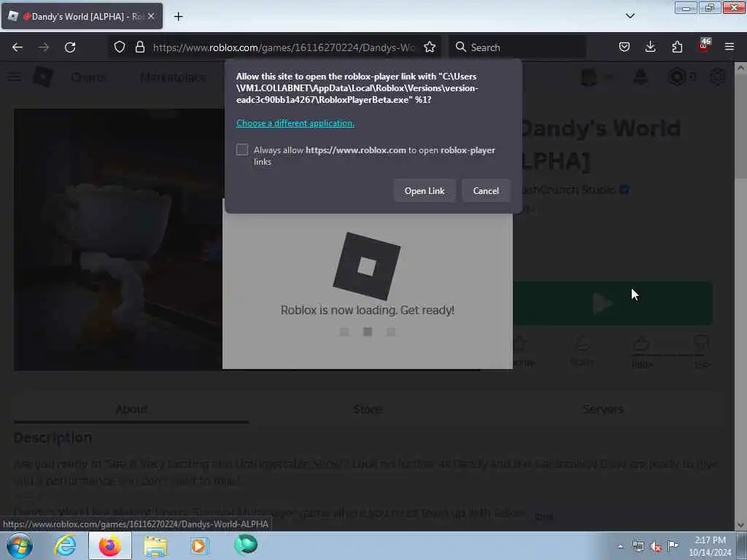Open the Pocket save icon

(624, 47)
